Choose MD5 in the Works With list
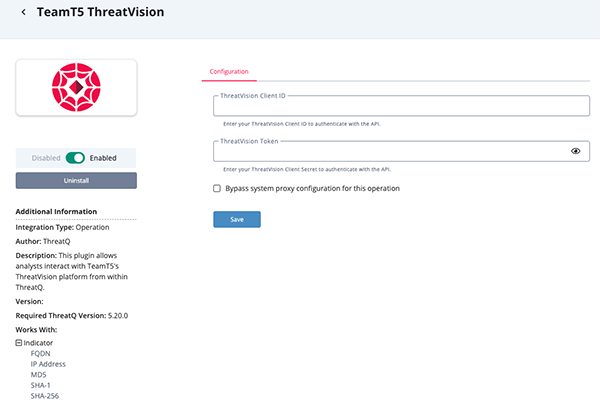The image size is (600, 403). coord(39,376)
